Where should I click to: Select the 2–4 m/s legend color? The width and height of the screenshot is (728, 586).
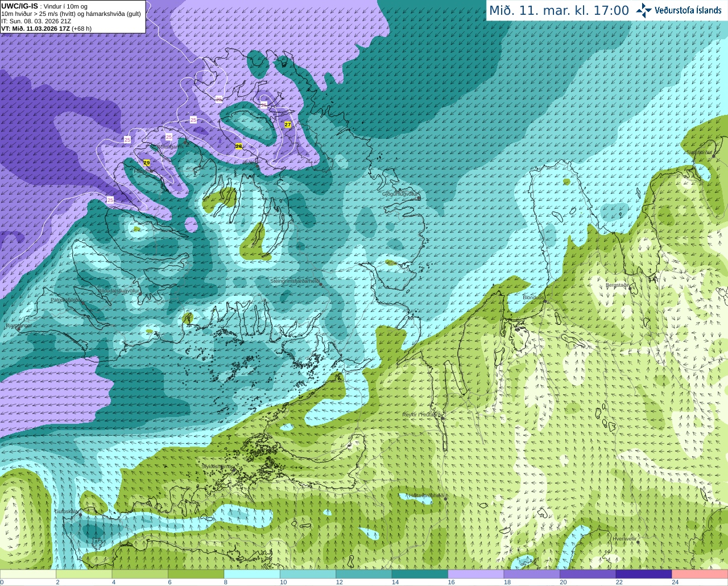point(84,574)
